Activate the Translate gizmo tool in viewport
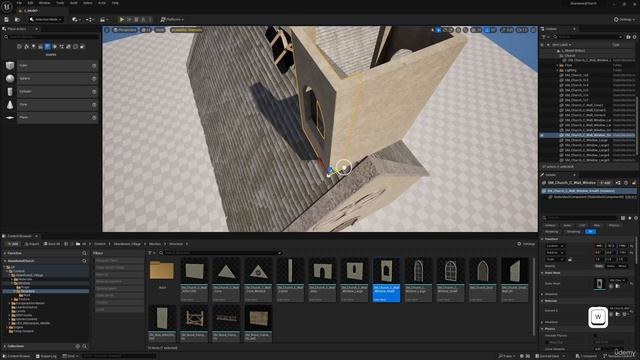Image resolution: width=640 pixels, height=360 pixels. point(439,30)
